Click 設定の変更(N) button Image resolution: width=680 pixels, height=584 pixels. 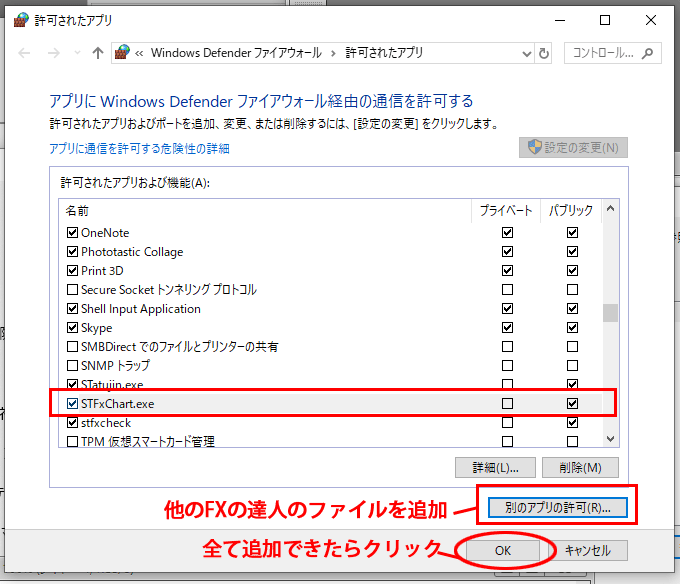573,148
